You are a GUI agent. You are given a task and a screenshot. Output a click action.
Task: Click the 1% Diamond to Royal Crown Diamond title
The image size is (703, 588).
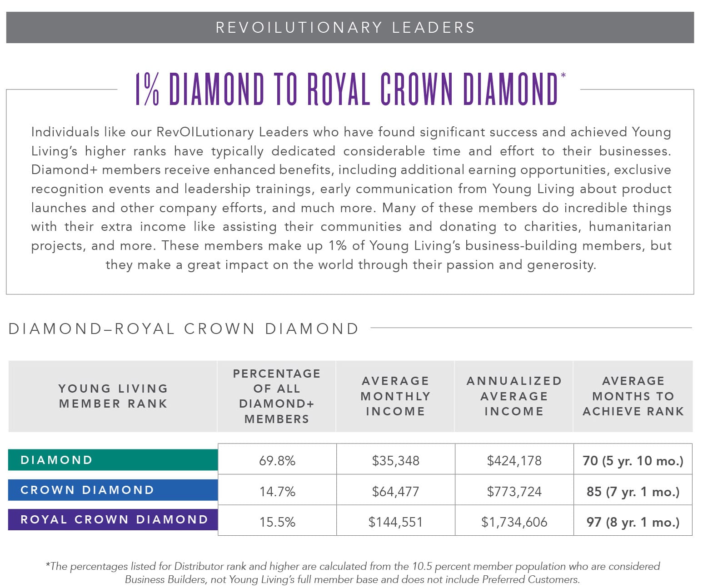click(348, 89)
